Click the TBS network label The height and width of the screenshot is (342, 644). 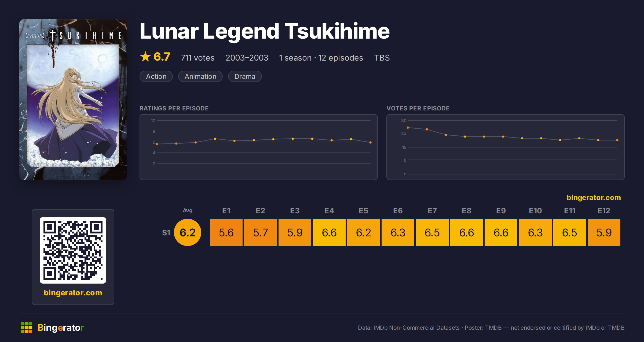click(382, 58)
